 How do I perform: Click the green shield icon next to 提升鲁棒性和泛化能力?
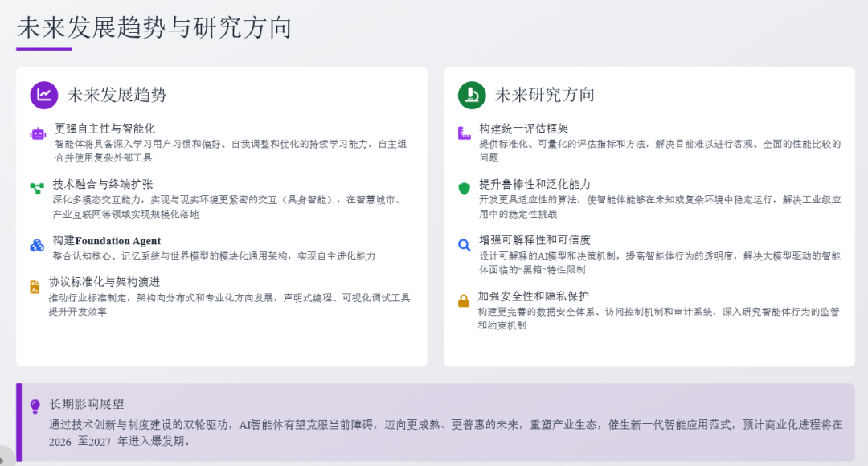[x=464, y=189]
